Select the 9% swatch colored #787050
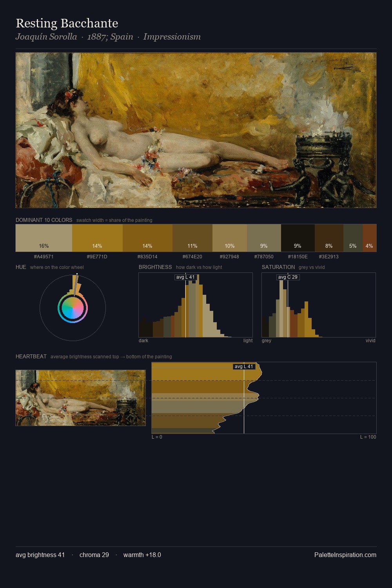The width and height of the screenshot is (392, 588). pos(264,238)
